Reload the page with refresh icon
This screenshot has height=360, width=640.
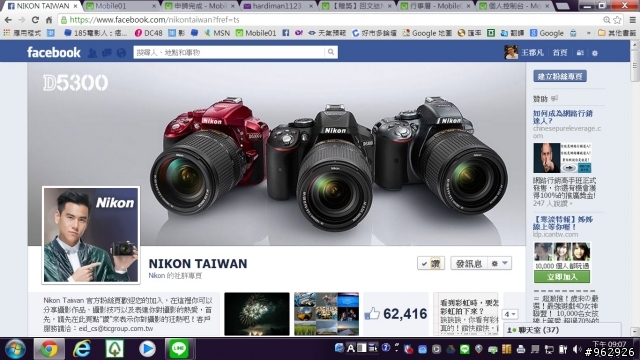tap(36, 20)
